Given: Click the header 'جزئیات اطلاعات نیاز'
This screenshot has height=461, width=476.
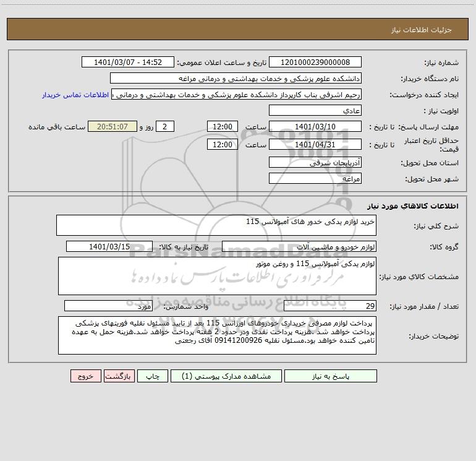Looking at the screenshot, I should click(x=422, y=30).
